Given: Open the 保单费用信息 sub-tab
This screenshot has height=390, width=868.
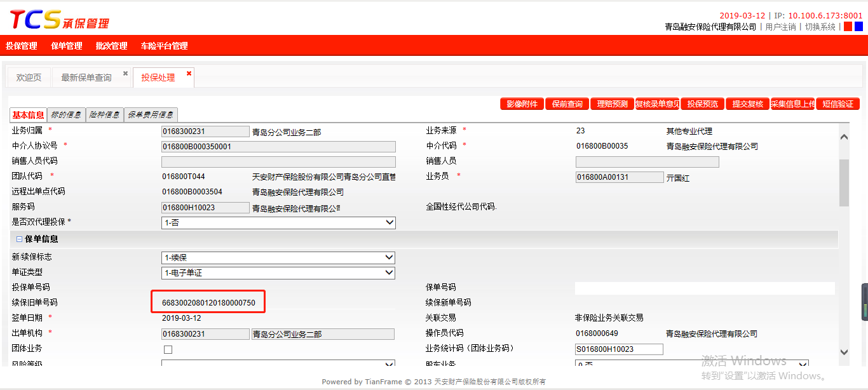Looking at the screenshot, I should tap(151, 115).
